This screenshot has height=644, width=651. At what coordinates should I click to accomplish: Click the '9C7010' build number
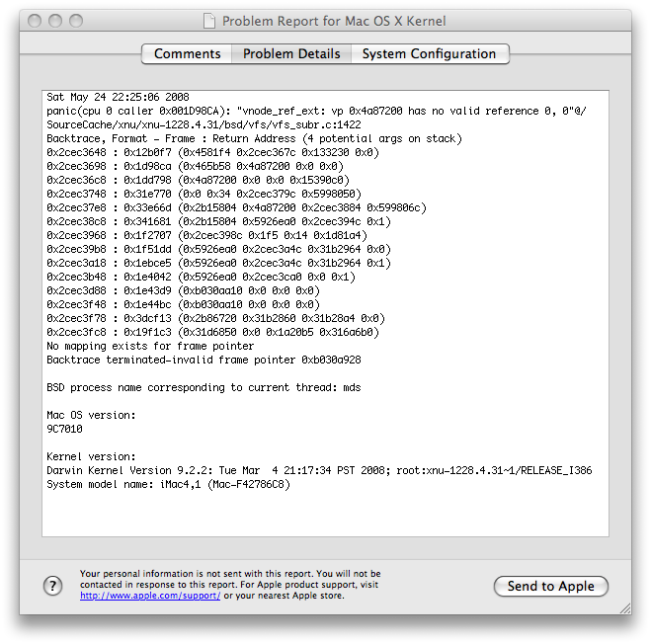pyautogui.click(x=64, y=429)
